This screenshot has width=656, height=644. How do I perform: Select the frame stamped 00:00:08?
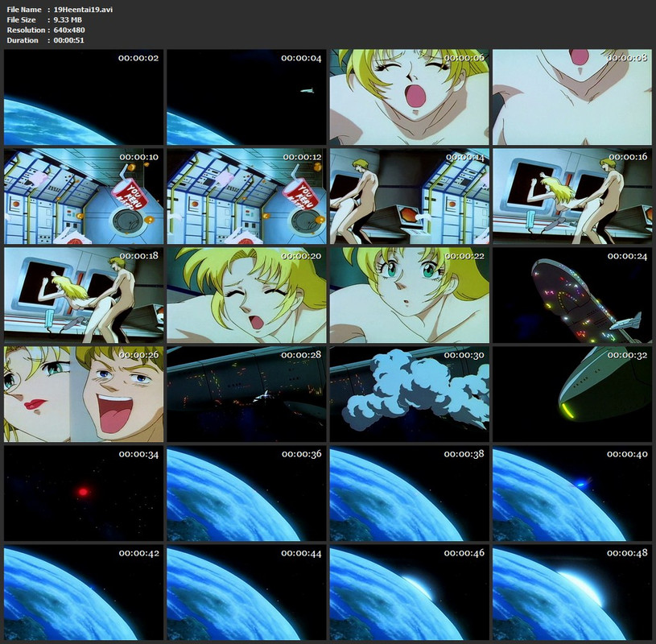click(572, 97)
